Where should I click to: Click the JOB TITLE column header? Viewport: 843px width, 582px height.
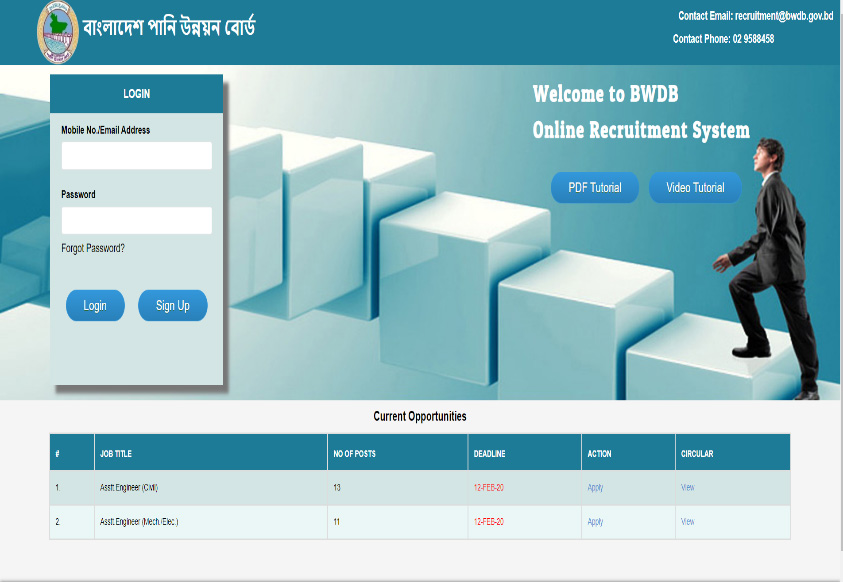tap(116, 454)
